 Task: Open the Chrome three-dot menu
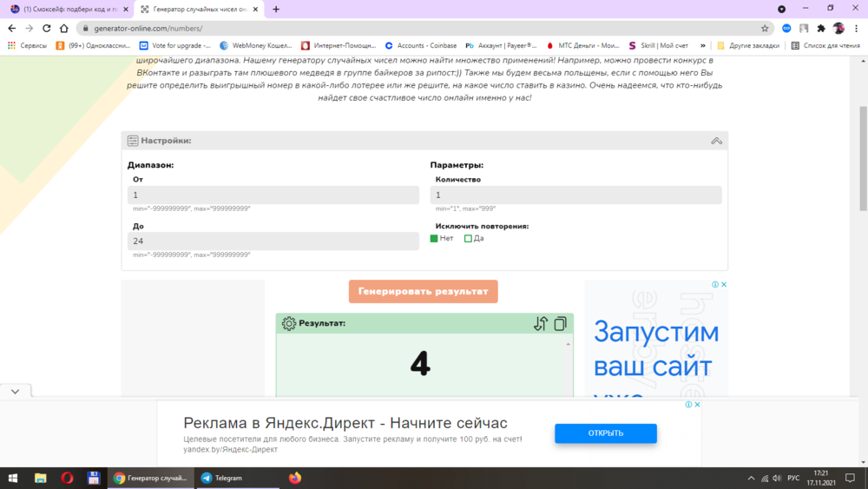[x=857, y=29]
